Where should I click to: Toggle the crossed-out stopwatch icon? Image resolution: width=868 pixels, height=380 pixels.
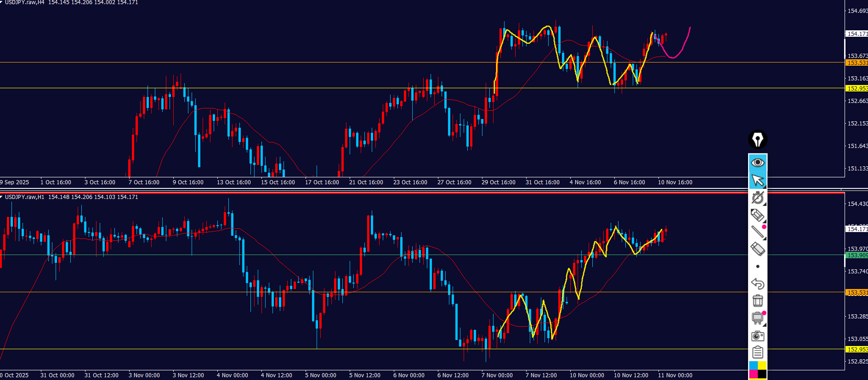757,198
